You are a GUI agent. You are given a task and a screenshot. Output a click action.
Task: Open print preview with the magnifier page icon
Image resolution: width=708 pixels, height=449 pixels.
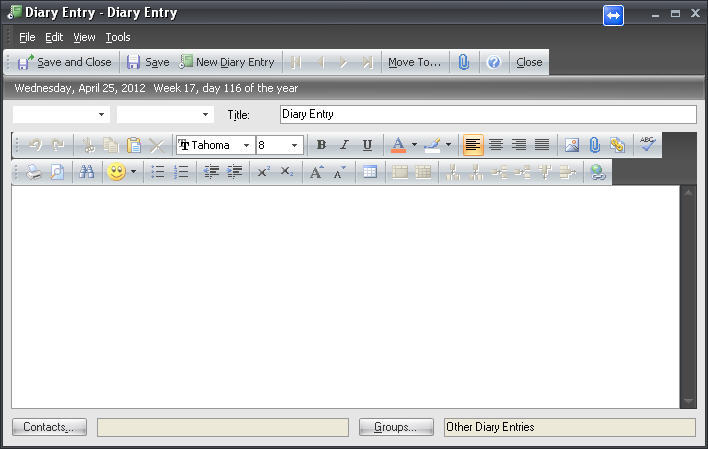click(57, 172)
